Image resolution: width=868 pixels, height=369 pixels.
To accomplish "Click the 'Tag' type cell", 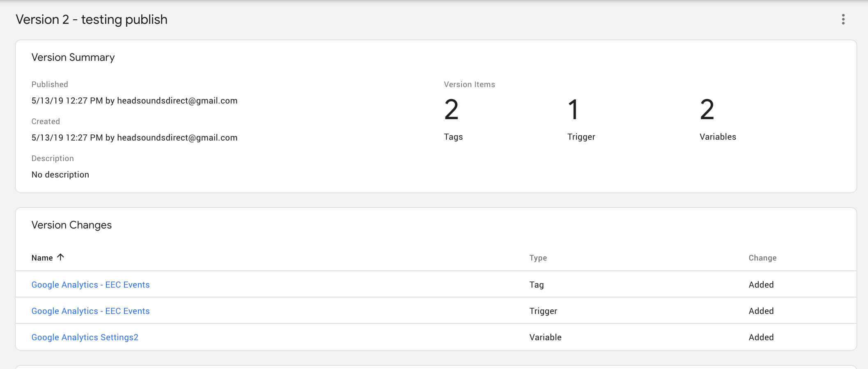I will pos(536,285).
